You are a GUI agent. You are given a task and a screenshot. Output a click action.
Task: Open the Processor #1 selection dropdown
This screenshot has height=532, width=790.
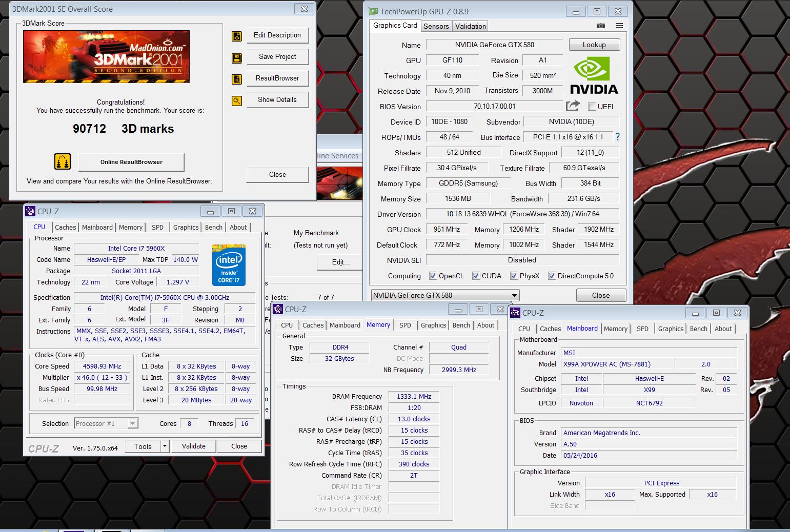click(106, 423)
